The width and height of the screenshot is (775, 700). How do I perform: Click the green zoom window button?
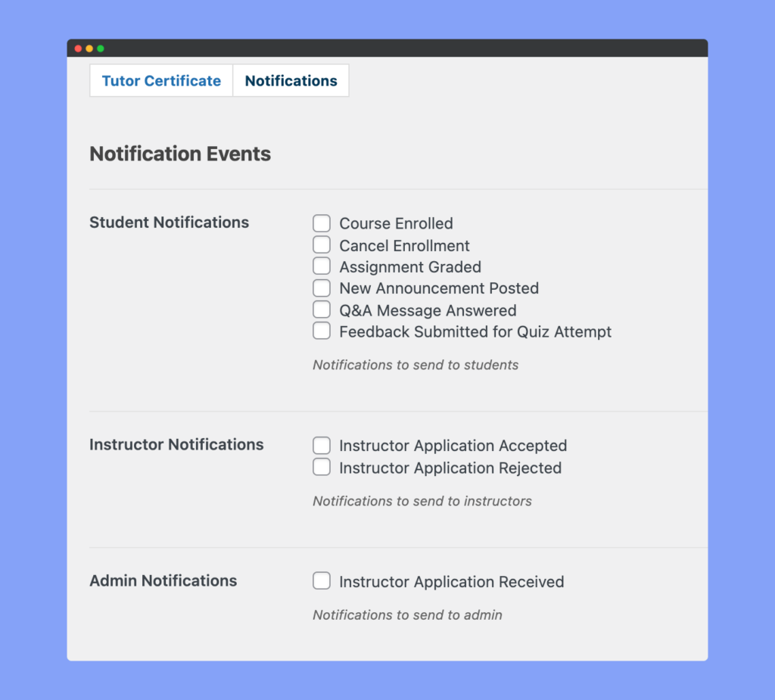coord(101,48)
